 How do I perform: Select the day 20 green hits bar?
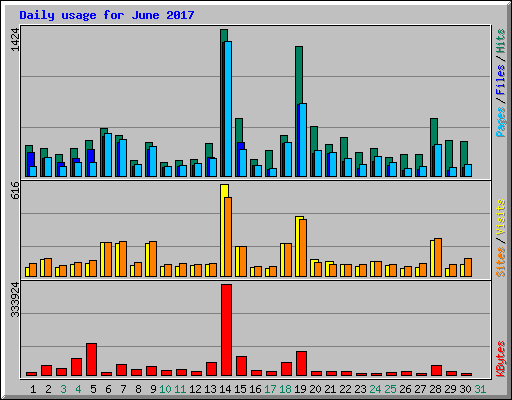pos(314,139)
